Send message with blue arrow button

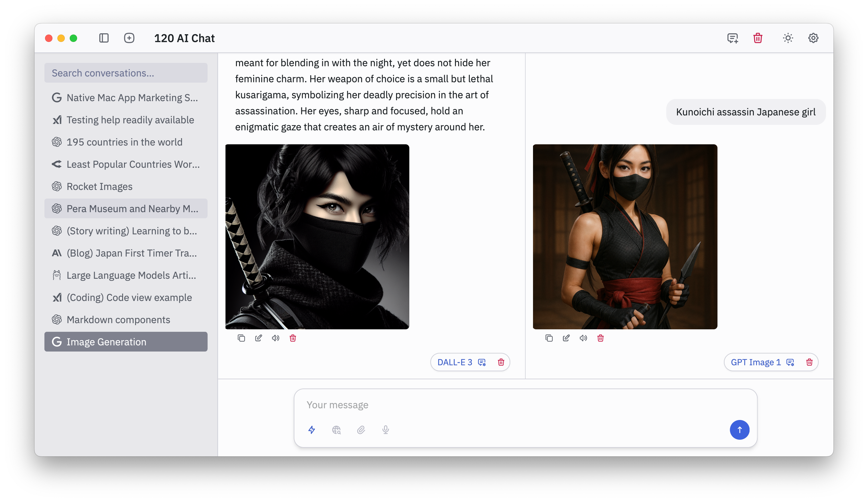[739, 430]
